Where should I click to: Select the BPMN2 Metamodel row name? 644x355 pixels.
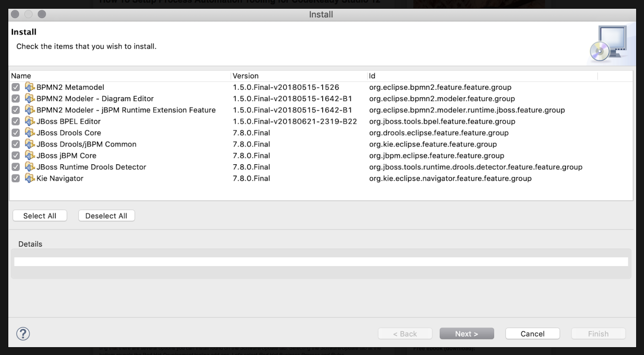pos(70,87)
